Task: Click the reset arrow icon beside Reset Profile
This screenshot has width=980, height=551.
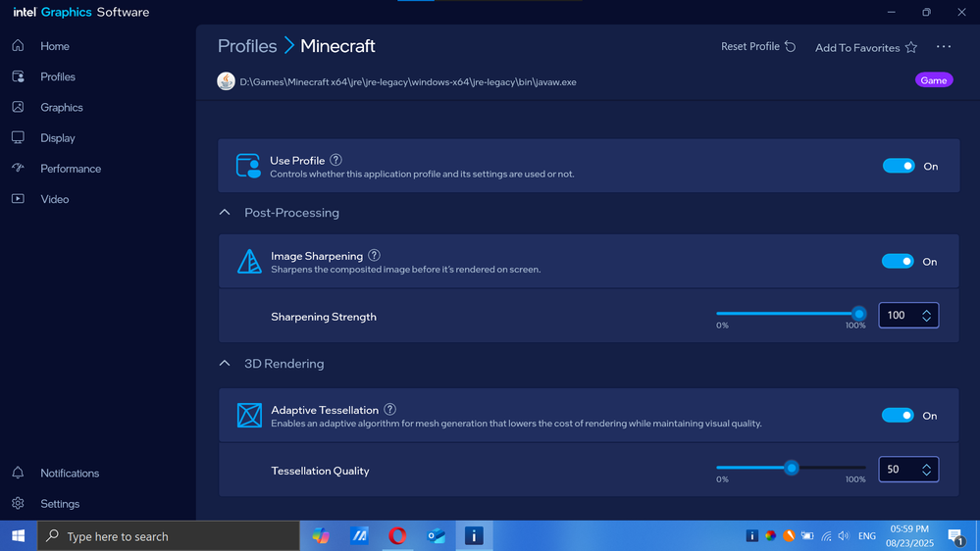Action: coord(791,47)
